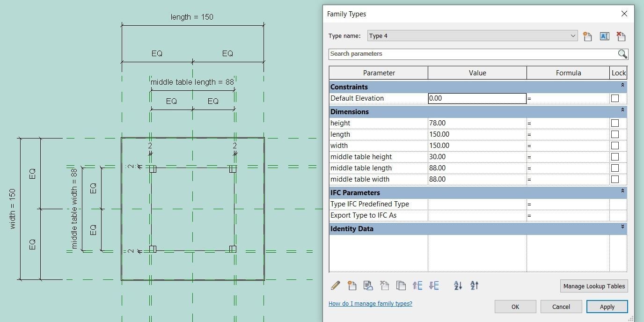Collapse the Dimensions group
Screen dimensions: 644x322
(x=622, y=110)
